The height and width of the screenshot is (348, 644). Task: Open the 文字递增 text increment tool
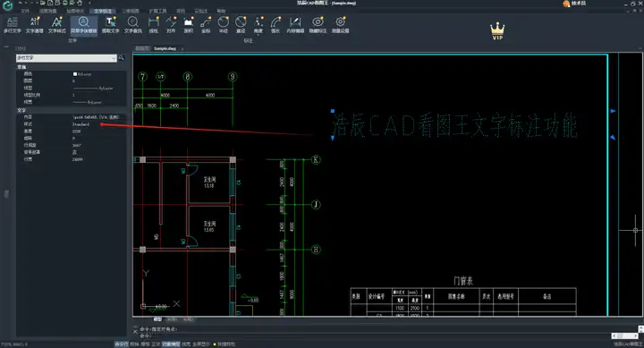(x=35, y=25)
